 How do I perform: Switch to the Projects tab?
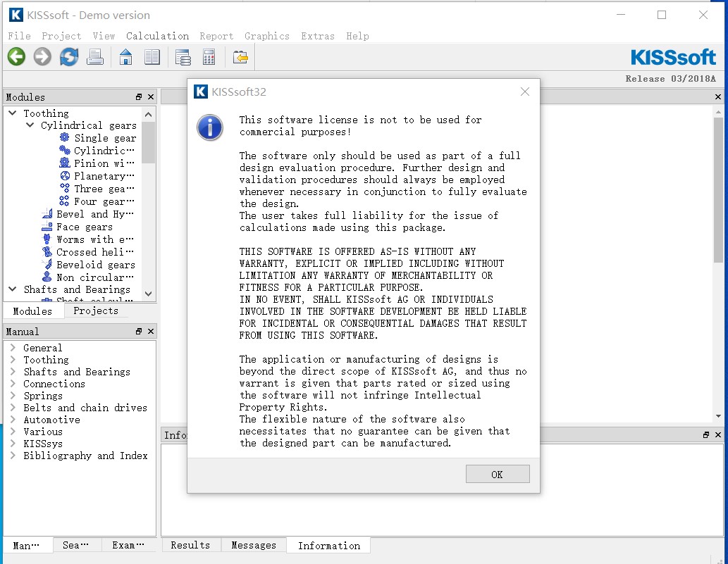coord(96,311)
